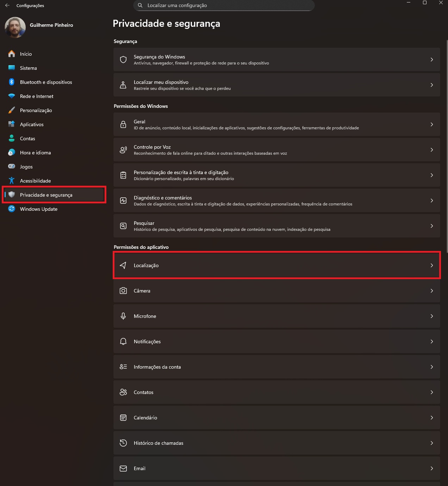The height and width of the screenshot is (486, 448).
Task: Select the Segurança do Windows shield icon
Action: pos(123,60)
